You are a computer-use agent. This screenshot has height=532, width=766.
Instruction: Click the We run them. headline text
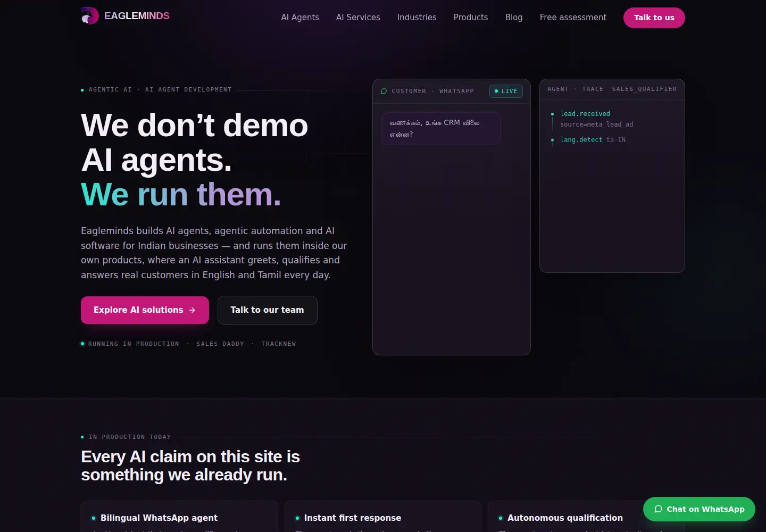pyautogui.click(x=181, y=195)
